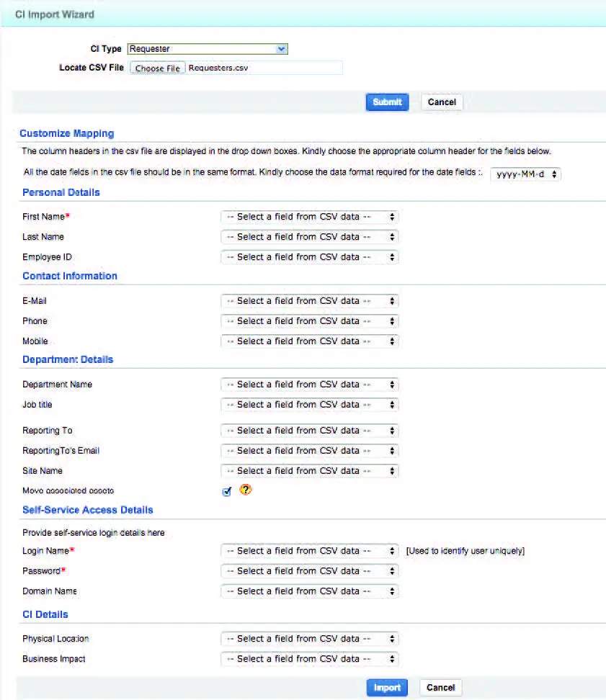The image size is (606, 700).
Task: Click the Choose File button
Action: [157, 67]
